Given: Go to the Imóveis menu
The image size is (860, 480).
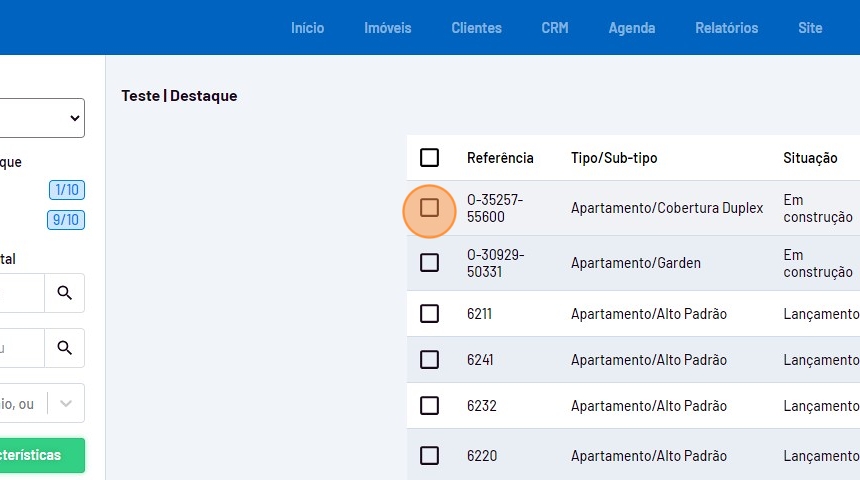Looking at the screenshot, I should pyautogui.click(x=387, y=28).
